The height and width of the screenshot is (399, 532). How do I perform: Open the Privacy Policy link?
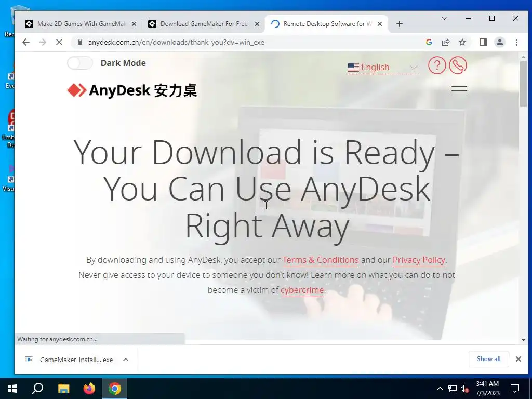click(x=419, y=260)
